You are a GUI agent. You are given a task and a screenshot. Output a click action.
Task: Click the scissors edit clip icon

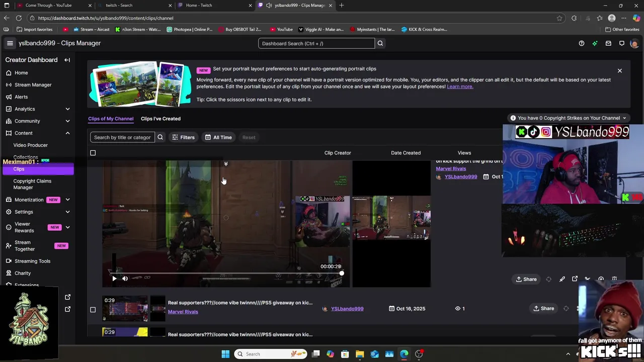click(587, 279)
